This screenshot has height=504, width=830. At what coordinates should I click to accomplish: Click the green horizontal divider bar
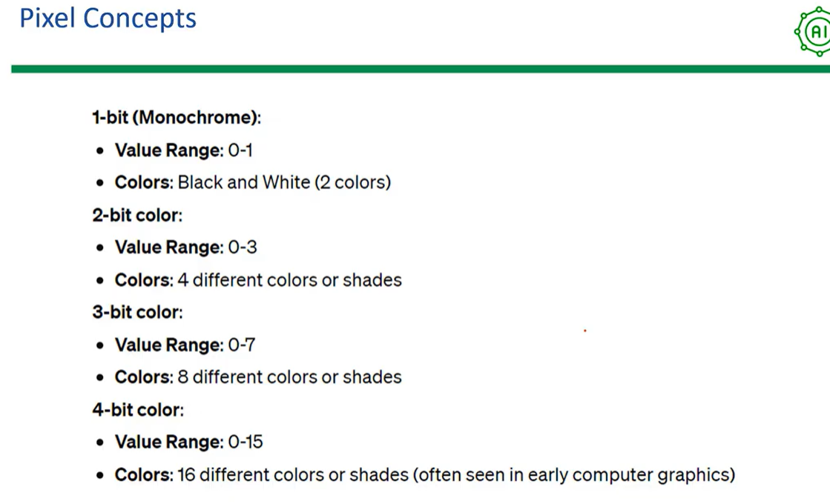click(421, 69)
